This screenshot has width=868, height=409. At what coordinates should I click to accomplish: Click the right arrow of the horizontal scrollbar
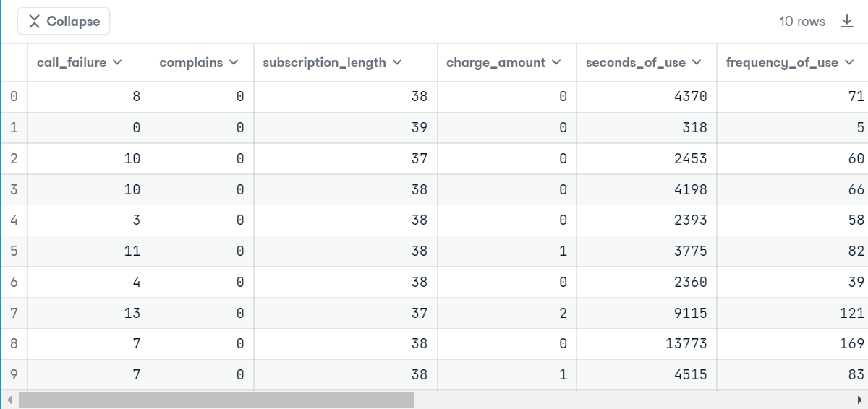coord(859,400)
